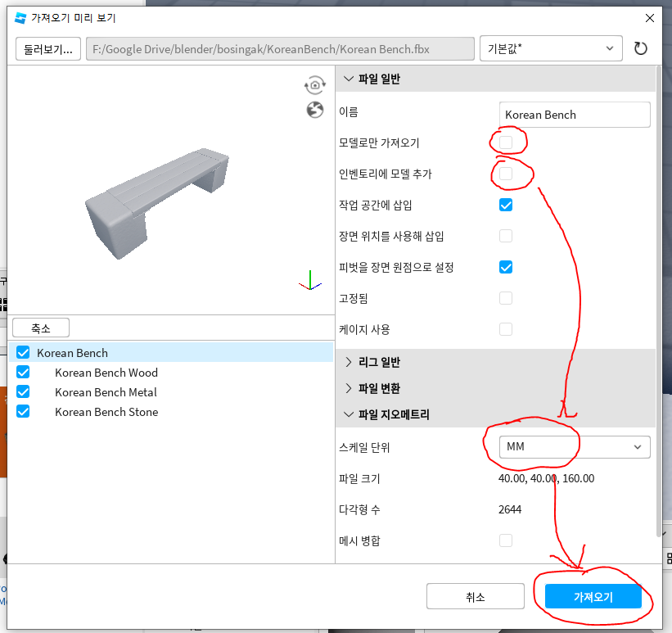
Task: Uncheck '피벗을 장면 원점으로 설정' checkbox
Action: pos(506,267)
